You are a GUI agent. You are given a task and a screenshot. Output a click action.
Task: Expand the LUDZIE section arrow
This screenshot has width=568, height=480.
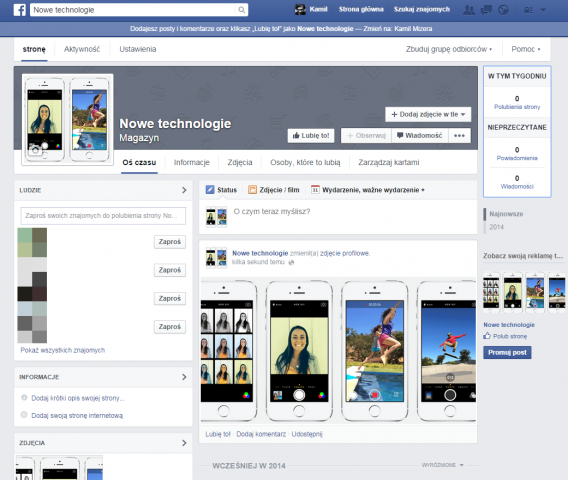point(184,190)
